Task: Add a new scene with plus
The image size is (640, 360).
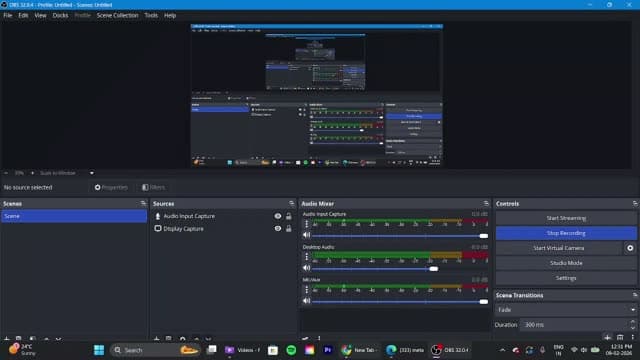Action: tap(6, 339)
